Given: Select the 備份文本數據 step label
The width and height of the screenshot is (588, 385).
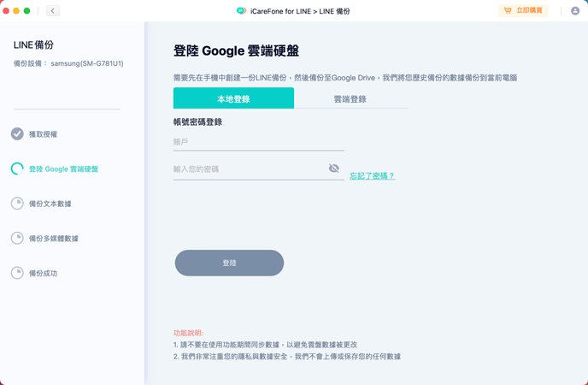Looking at the screenshot, I should [x=50, y=204].
